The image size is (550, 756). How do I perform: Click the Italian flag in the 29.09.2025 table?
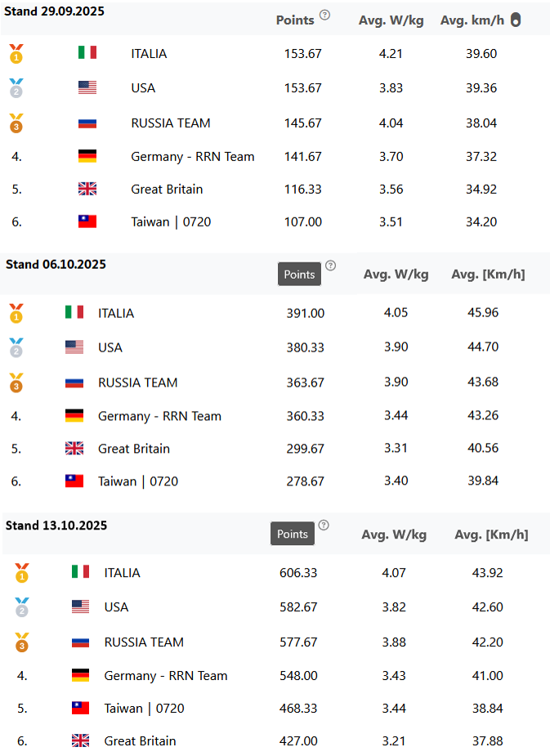point(87,53)
